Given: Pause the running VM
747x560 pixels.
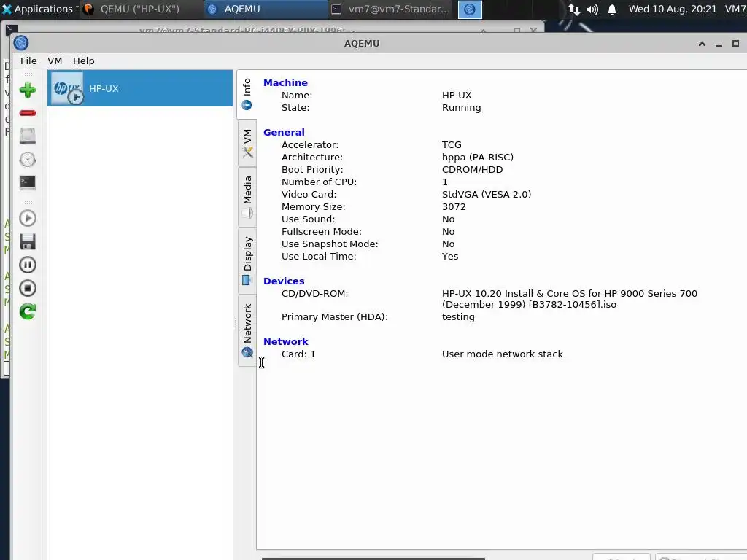Looking at the screenshot, I should click(x=28, y=265).
